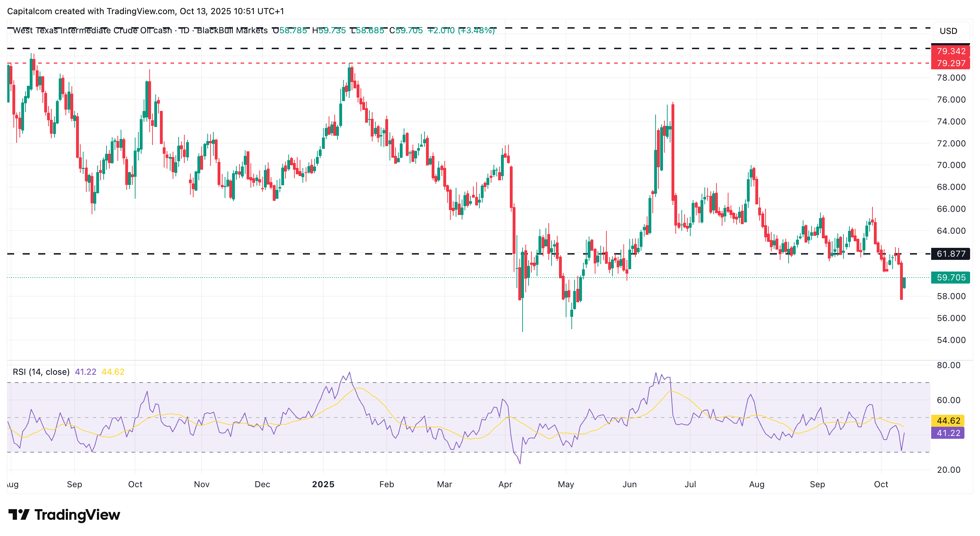Screen dimensions: 980x536
Task: Click the rightmost Oct label on time axis
Action: (881, 484)
